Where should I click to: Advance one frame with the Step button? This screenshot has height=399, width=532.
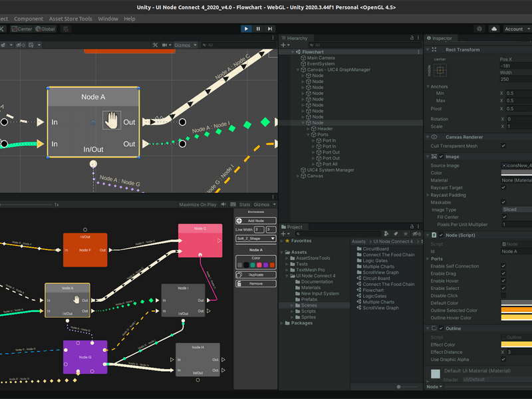pos(270,29)
